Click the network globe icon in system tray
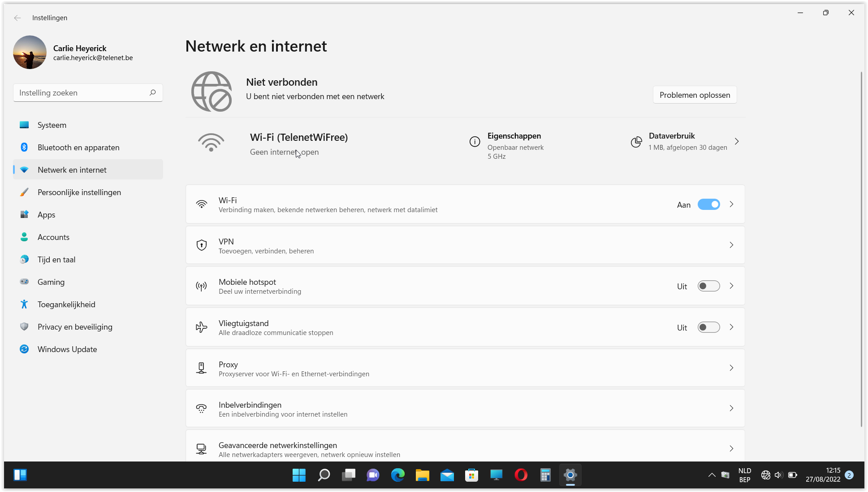Image resolution: width=868 pixels, height=492 pixels. click(x=765, y=475)
